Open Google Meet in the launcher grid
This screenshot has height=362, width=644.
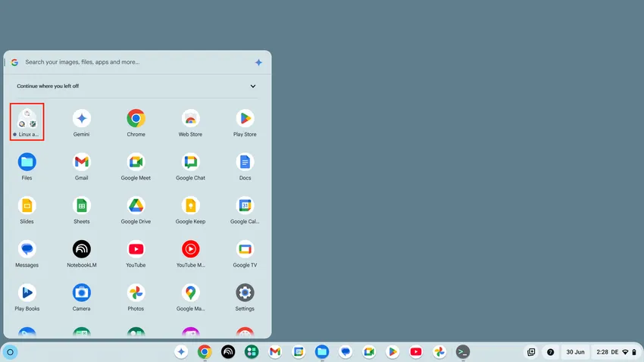136,166
